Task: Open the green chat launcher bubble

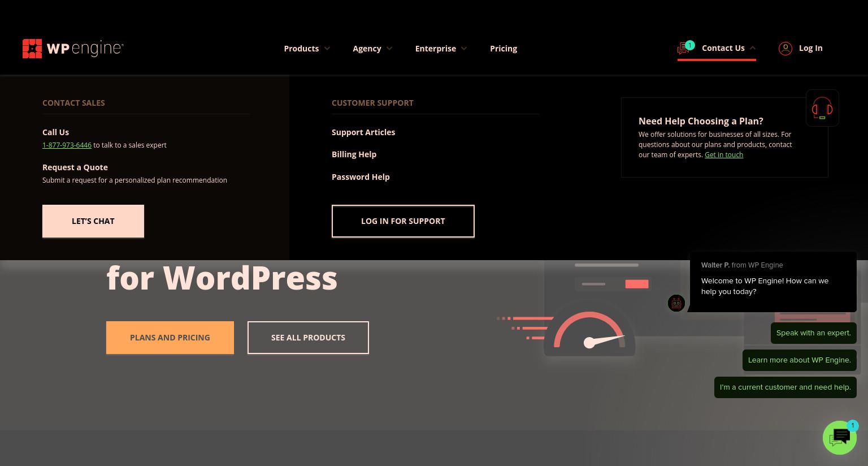Action: pos(840,437)
